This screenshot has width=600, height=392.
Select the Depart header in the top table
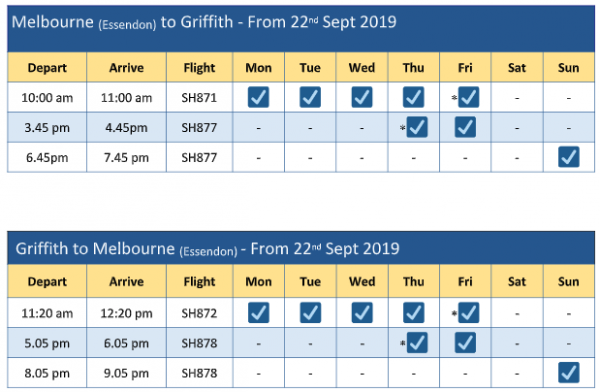(x=47, y=68)
